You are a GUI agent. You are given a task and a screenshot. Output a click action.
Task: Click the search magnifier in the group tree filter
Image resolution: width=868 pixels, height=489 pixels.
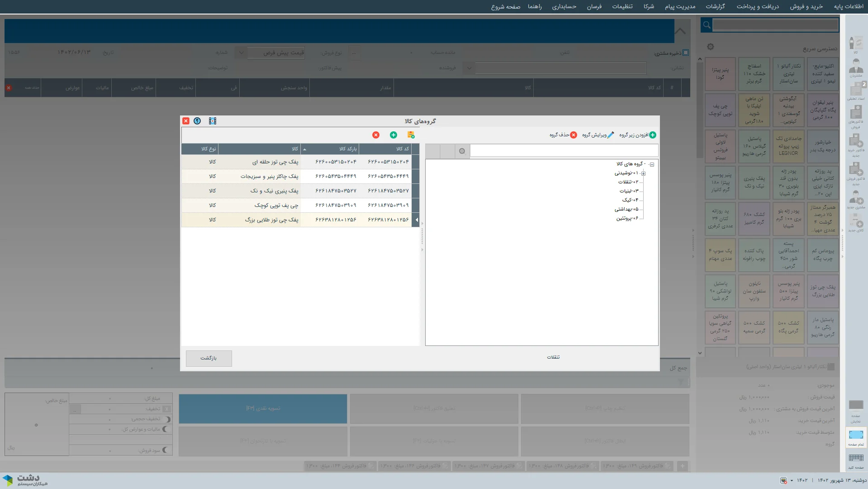pyautogui.click(x=462, y=151)
